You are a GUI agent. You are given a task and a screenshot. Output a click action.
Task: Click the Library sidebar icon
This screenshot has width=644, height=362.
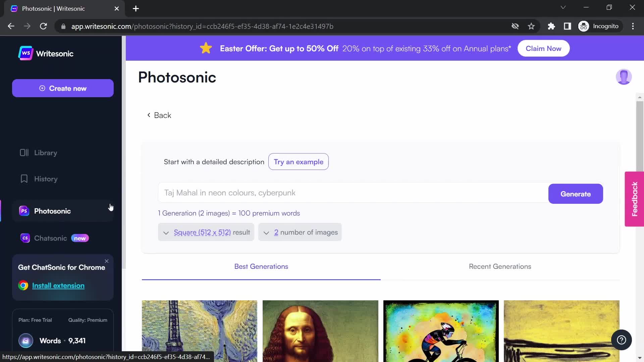24,153
